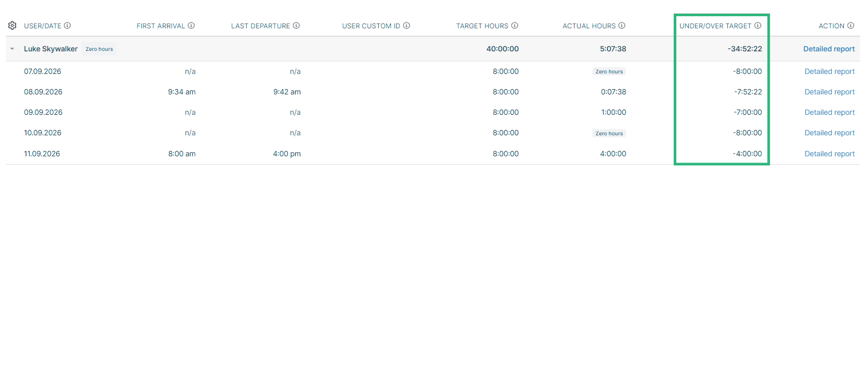Show info for Actual Hours column

pyautogui.click(x=622, y=26)
